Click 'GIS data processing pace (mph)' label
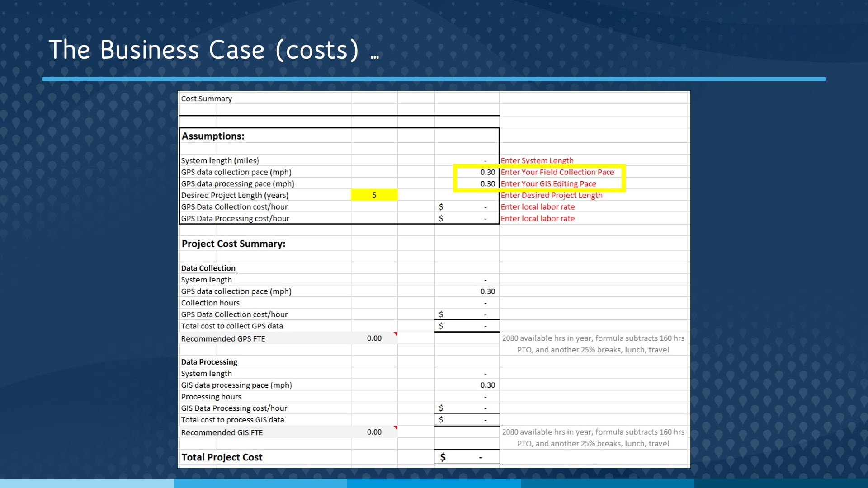Screen dimensions: 868x488 tap(236, 385)
